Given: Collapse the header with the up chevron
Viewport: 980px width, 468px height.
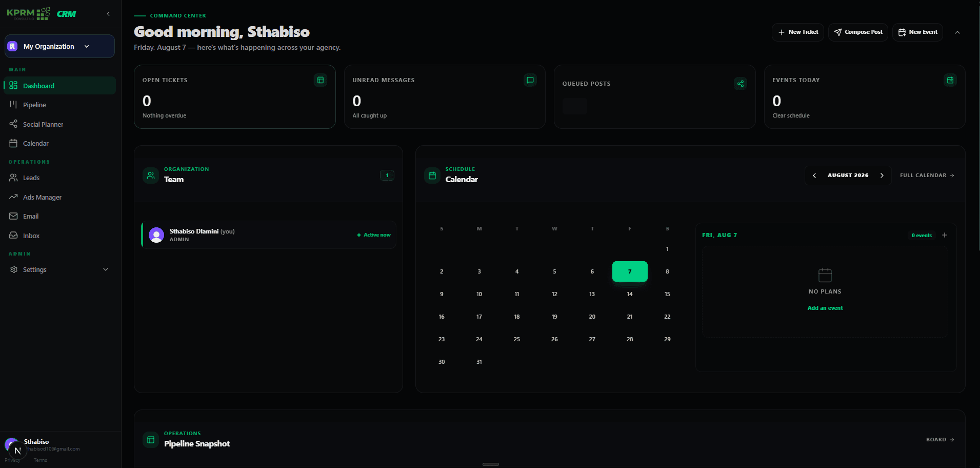Looking at the screenshot, I should [x=957, y=32].
